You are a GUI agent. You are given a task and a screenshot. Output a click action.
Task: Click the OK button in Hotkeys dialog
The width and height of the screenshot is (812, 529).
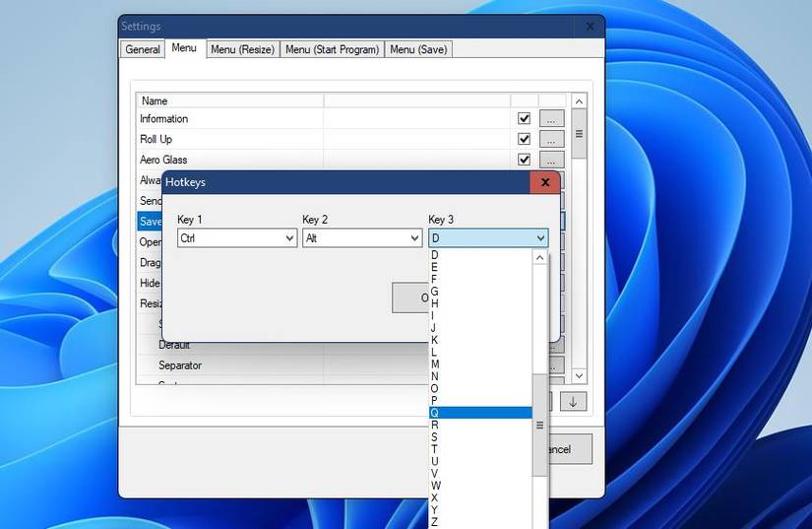[411, 298]
